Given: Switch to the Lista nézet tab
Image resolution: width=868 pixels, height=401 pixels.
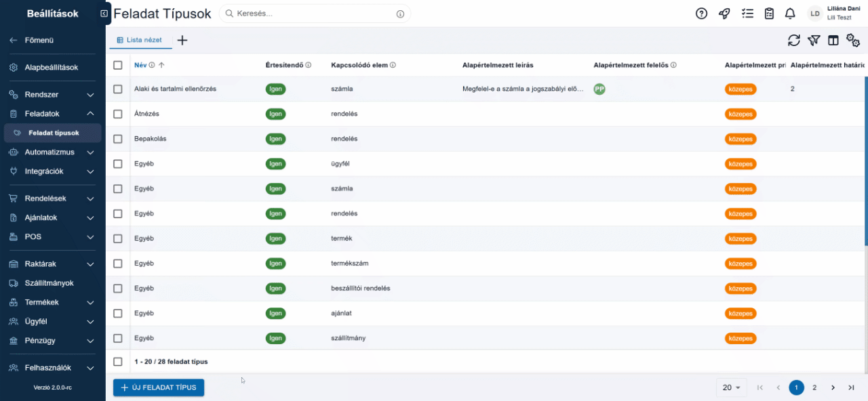Looking at the screenshot, I should (140, 40).
